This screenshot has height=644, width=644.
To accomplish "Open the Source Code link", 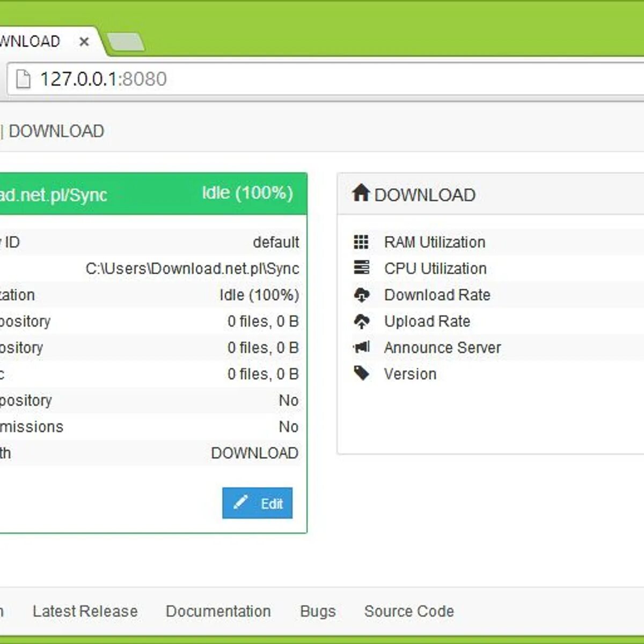I will click(409, 611).
